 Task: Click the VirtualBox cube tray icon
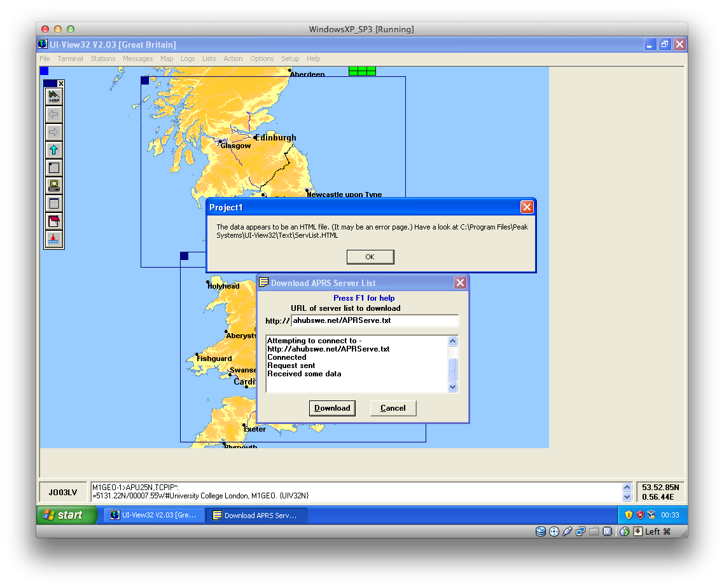click(x=651, y=515)
